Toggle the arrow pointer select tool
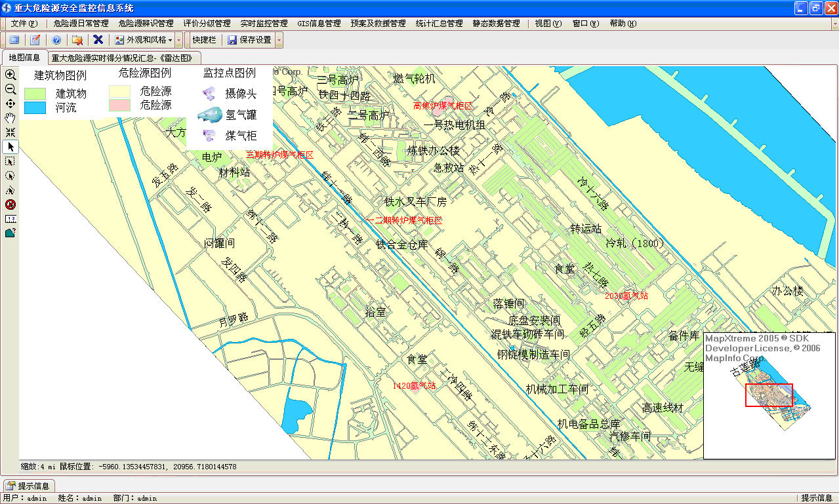 [10, 147]
